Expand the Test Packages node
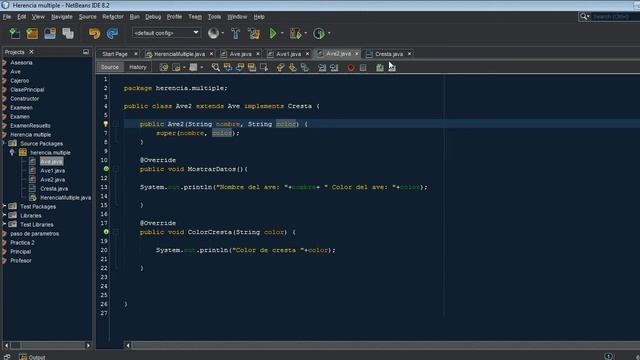The image size is (640, 360). coord(4,206)
